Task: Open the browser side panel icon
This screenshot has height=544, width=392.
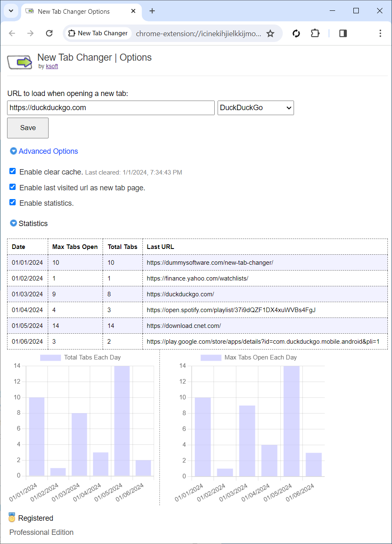Action: point(343,33)
